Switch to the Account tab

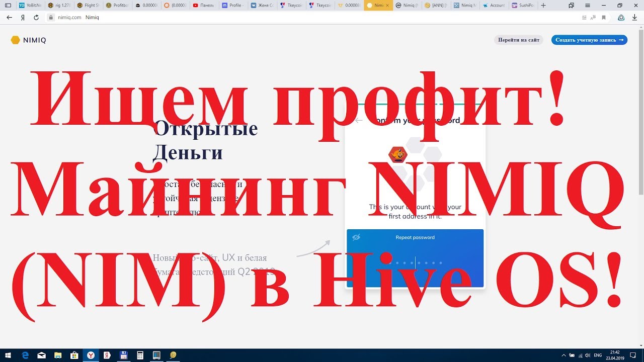pyautogui.click(x=494, y=5)
